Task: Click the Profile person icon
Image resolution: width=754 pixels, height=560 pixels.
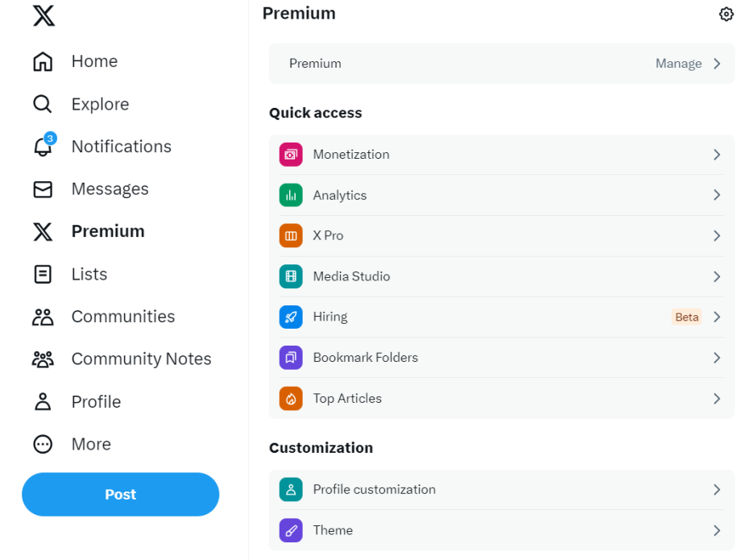Action: click(x=43, y=402)
